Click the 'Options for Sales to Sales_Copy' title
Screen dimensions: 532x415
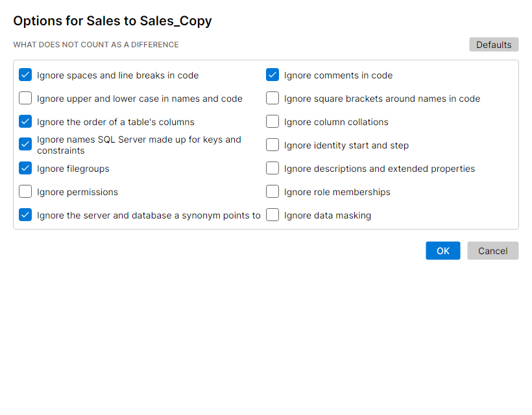click(112, 21)
